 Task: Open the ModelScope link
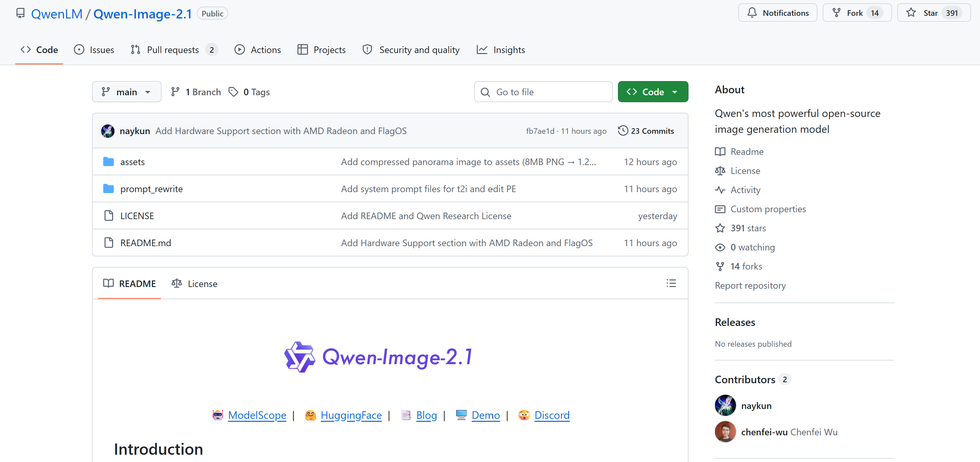(257, 415)
